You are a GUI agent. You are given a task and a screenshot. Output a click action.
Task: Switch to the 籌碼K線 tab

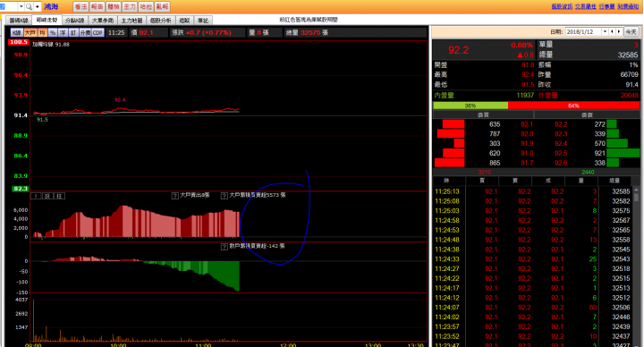[19, 20]
